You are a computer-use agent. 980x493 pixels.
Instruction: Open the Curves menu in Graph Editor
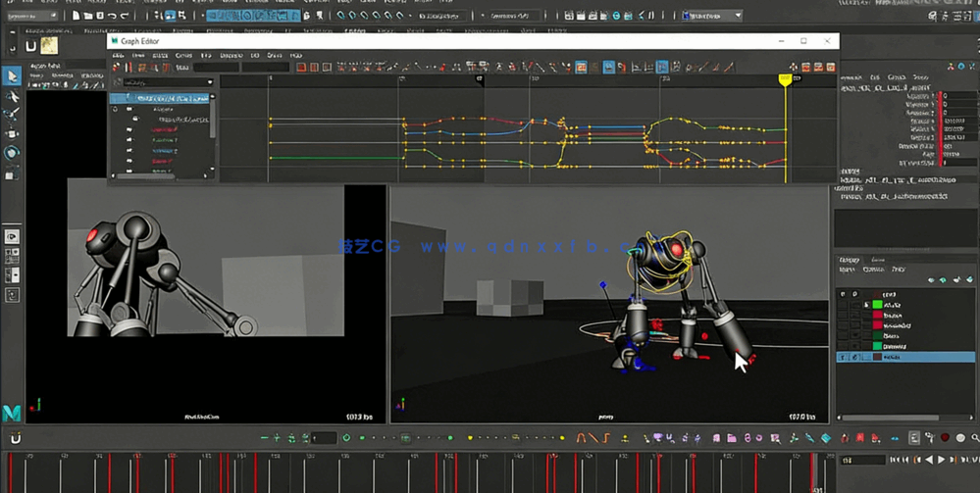click(183, 56)
